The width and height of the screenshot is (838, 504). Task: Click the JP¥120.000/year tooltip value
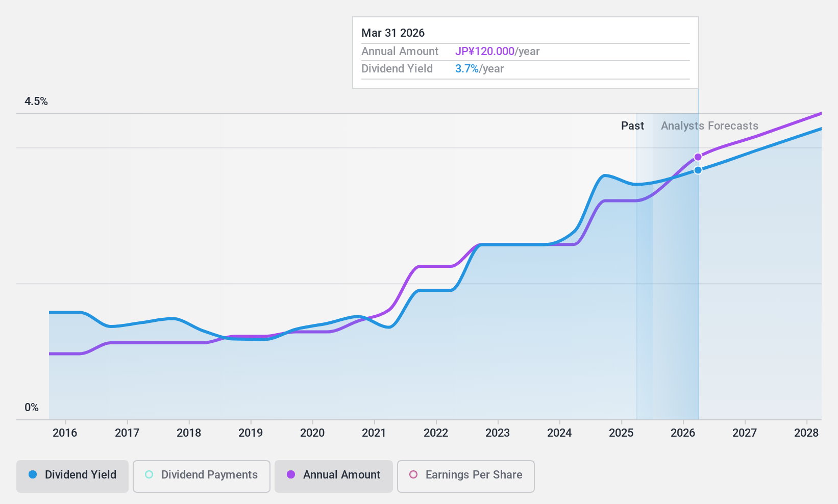[497, 52]
